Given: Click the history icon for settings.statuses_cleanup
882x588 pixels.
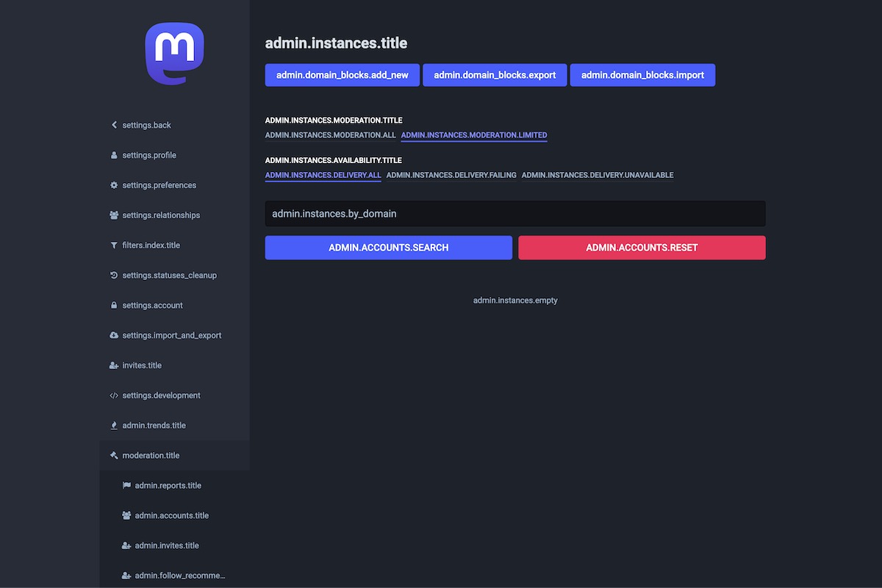Looking at the screenshot, I should [114, 276].
